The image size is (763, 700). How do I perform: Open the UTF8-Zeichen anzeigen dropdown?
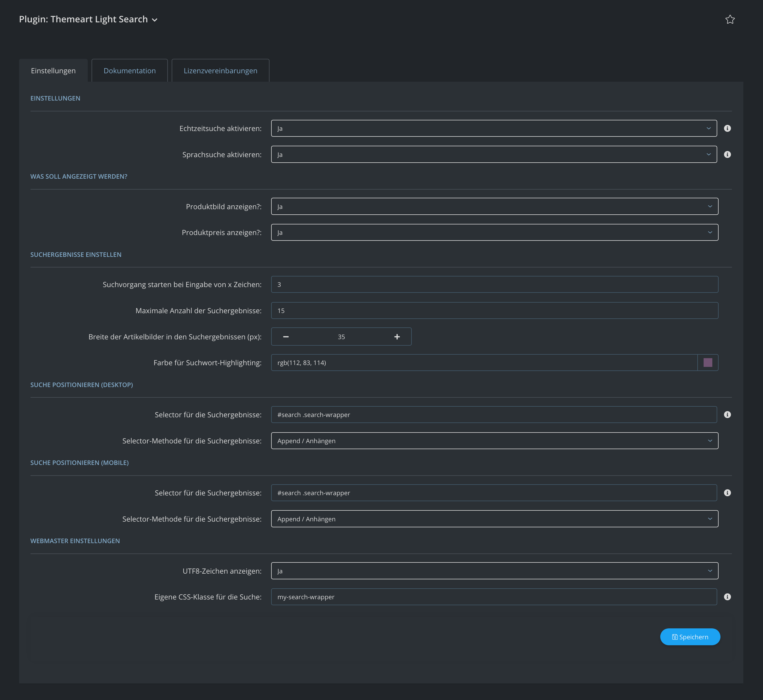click(494, 571)
